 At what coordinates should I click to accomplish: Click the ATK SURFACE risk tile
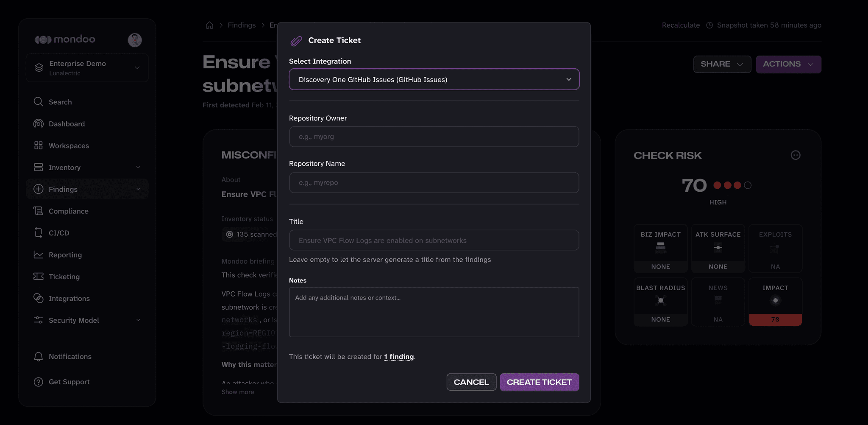point(718,249)
